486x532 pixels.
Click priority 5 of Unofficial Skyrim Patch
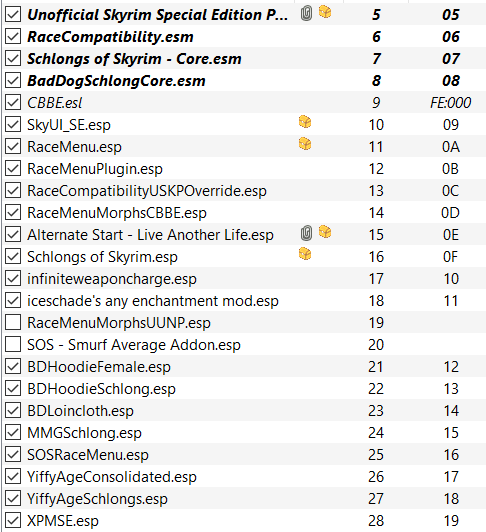tap(376, 15)
